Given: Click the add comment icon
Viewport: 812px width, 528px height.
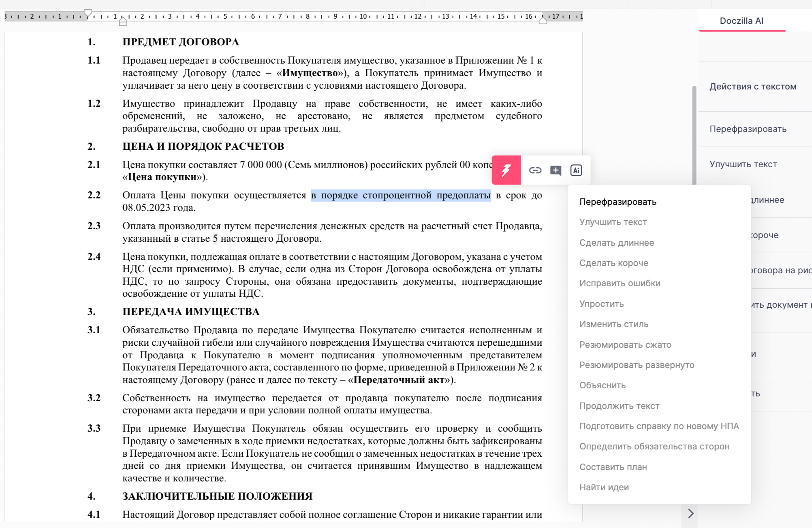Looking at the screenshot, I should click(x=556, y=170).
